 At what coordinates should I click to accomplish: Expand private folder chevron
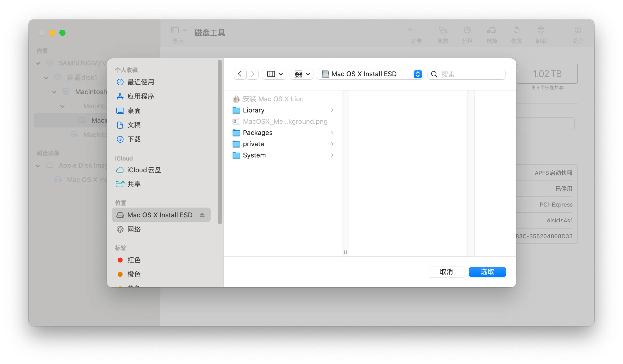(332, 144)
